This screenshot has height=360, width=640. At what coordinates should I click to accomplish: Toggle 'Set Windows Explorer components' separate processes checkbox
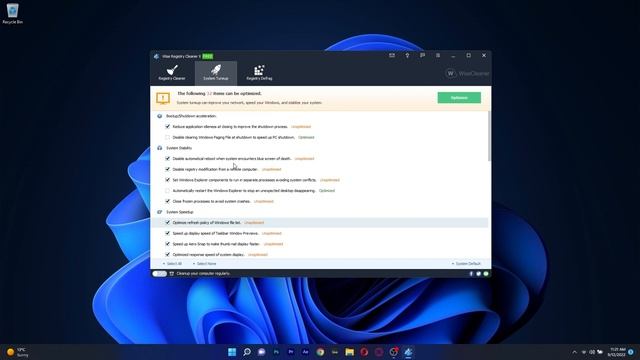167,180
